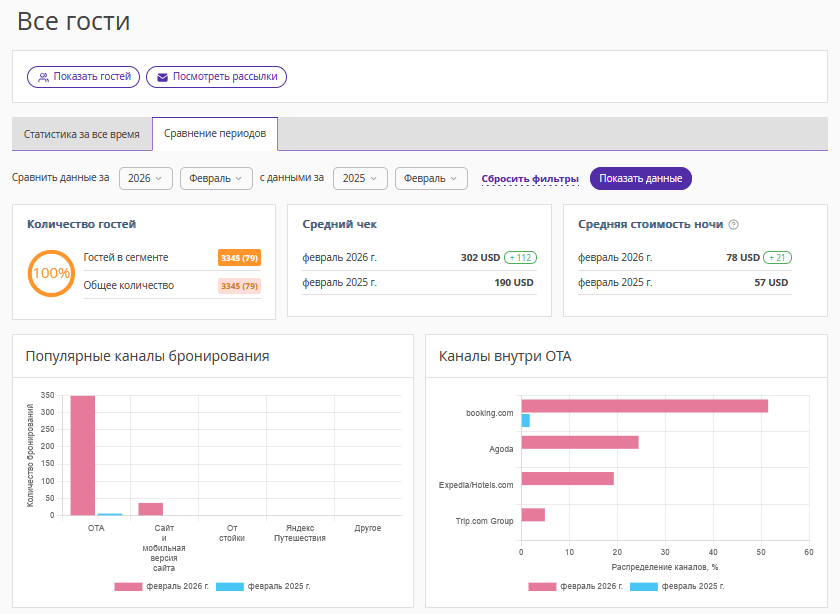The width and height of the screenshot is (840, 614).
Task: Click the envelope icon in Посмотреть рассылки
Action: coord(162,77)
